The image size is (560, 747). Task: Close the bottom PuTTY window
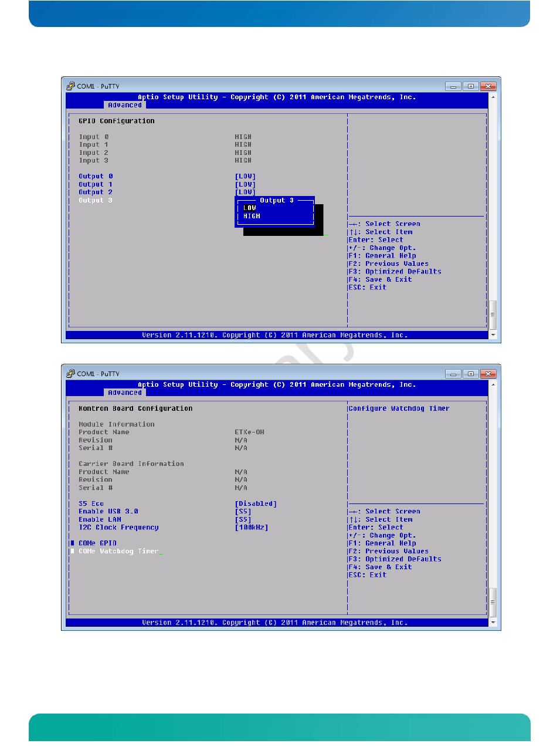click(488, 374)
